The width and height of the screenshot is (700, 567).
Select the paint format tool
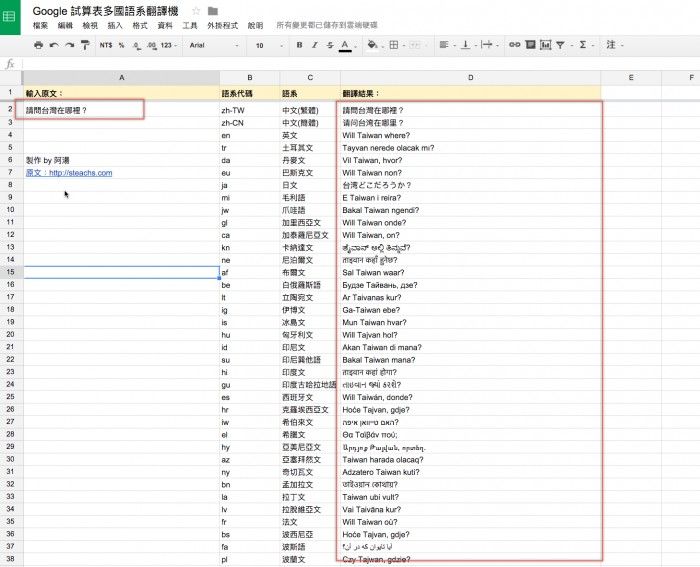click(85, 45)
